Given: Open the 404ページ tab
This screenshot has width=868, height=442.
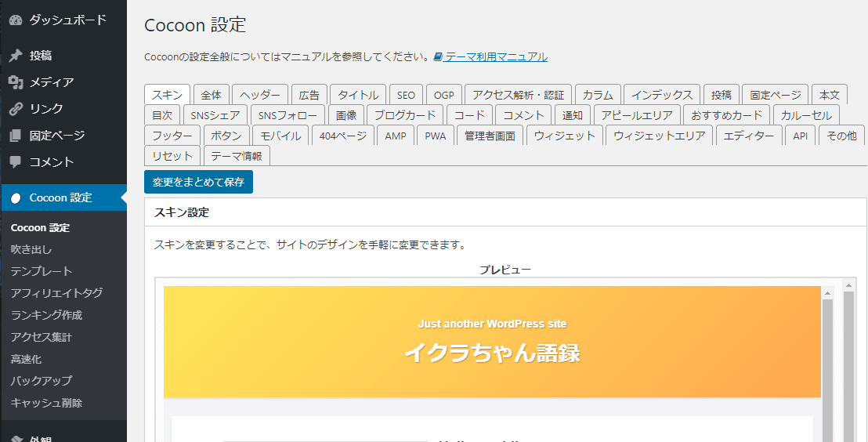Looking at the screenshot, I should tap(343, 136).
